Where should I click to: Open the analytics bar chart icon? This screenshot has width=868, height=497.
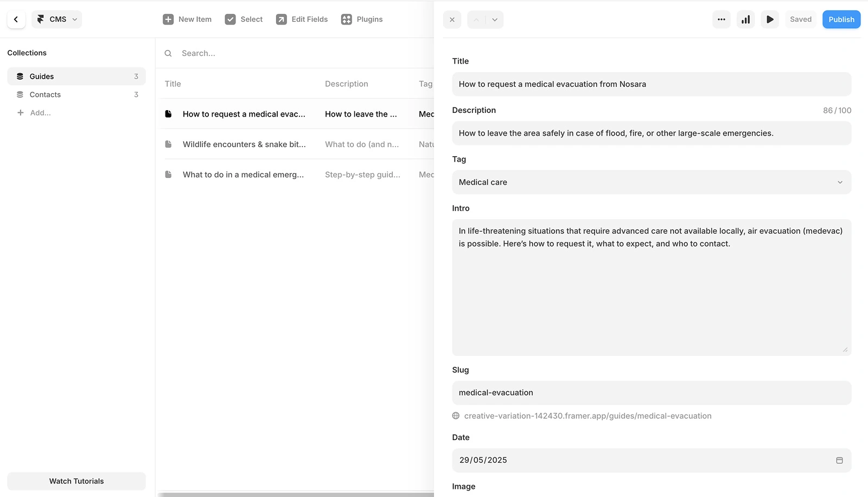click(x=745, y=20)
